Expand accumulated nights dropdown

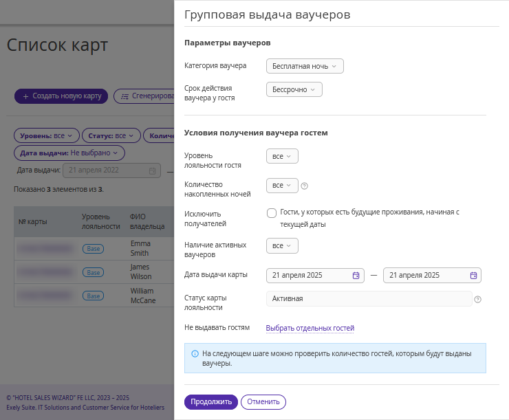coord(282,186)
